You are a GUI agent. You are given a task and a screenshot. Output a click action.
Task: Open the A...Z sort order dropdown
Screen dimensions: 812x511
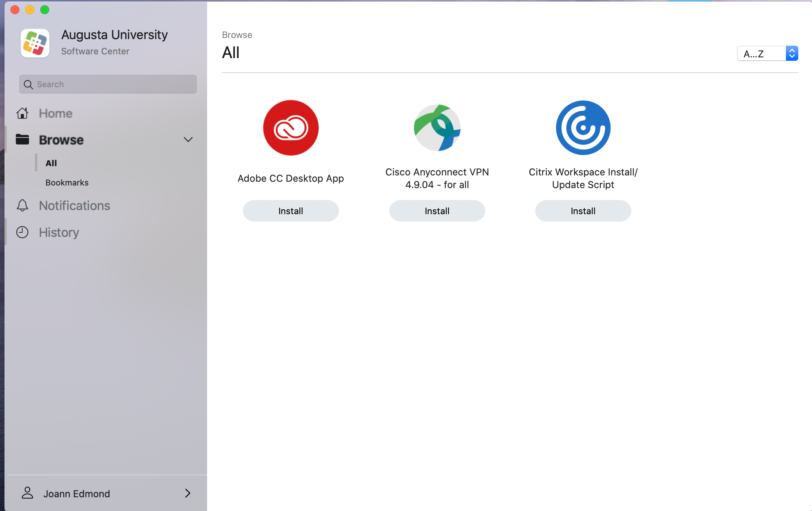click(767, 54)
